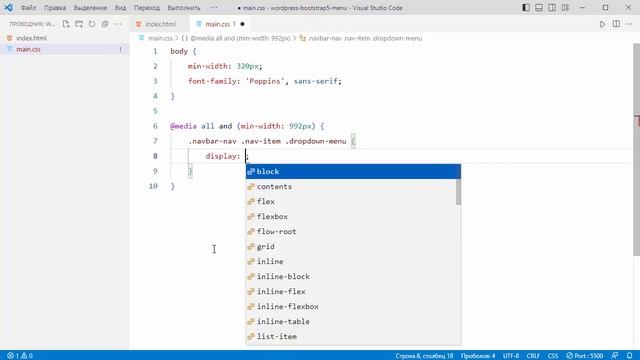Click line number 6 in gutter
Viewport: 640px width, 360px height.
(155, 126)
